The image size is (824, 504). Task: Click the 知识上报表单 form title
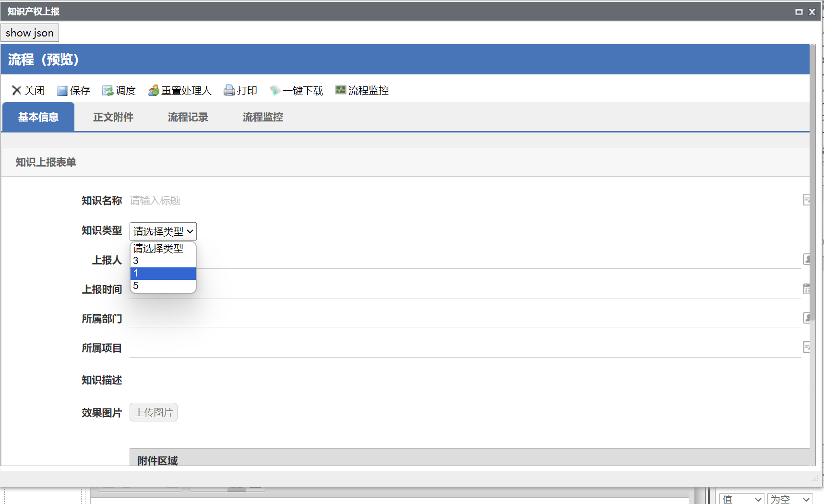pos(46,162)
